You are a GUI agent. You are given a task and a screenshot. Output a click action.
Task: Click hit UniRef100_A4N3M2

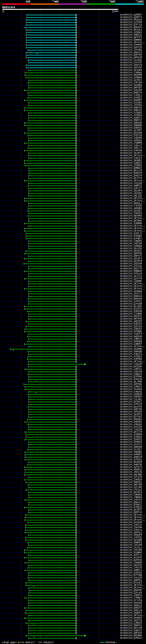[131, 422]
